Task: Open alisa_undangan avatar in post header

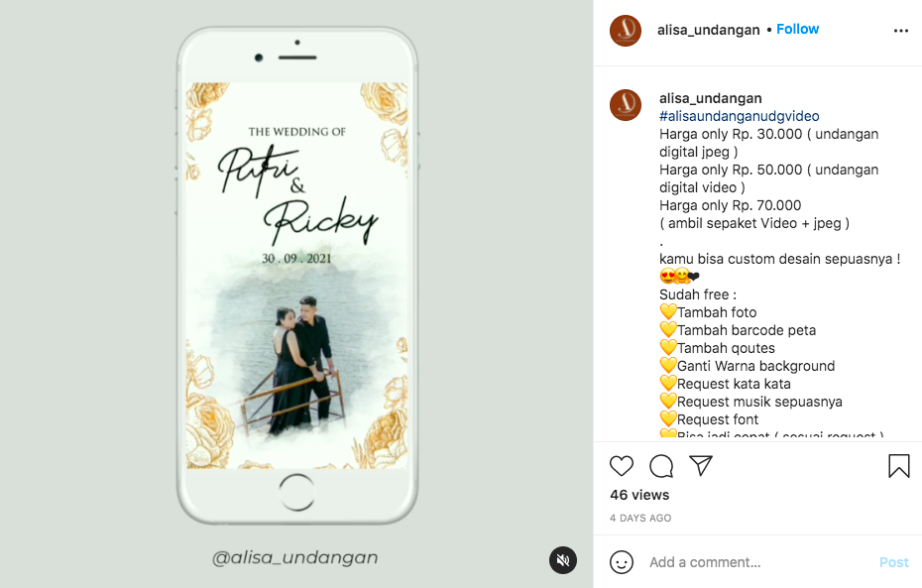Action: click(626, 31)
